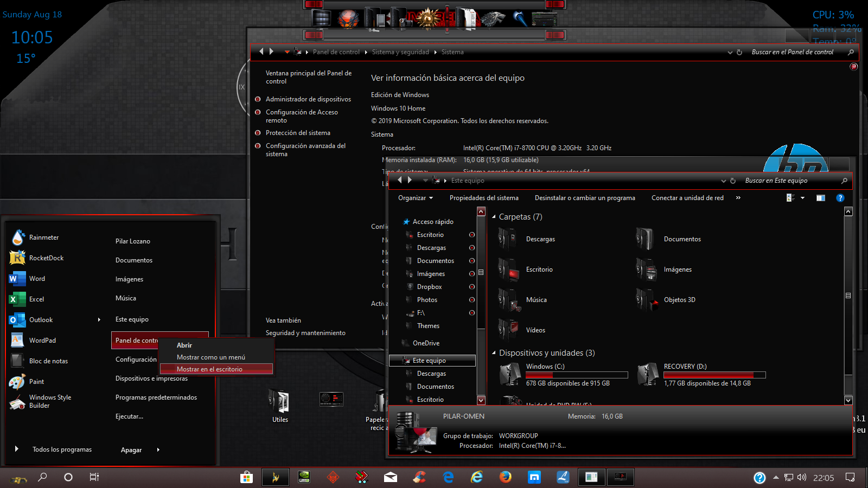Screen dimensions: 868x488
Task: Click the Windows (C:) capacity bar
Action: [x=577, y=375]
